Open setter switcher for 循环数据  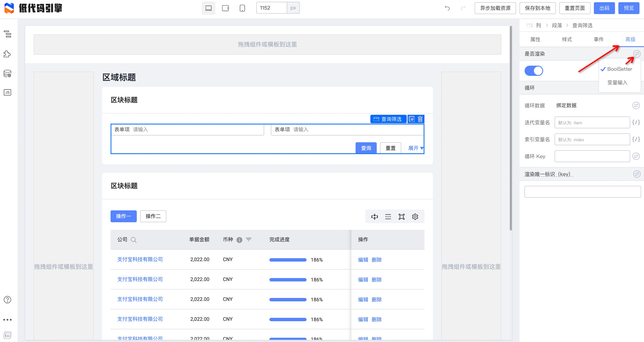click(x=636, y=106)
